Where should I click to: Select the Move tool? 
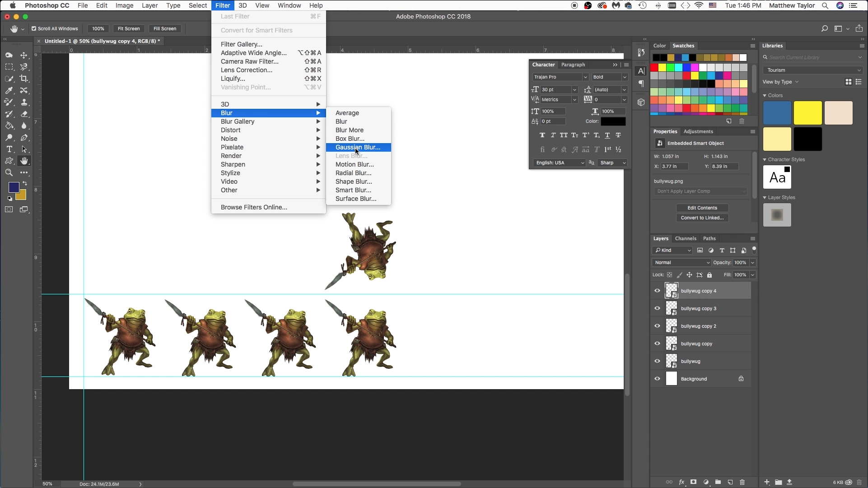24,55
